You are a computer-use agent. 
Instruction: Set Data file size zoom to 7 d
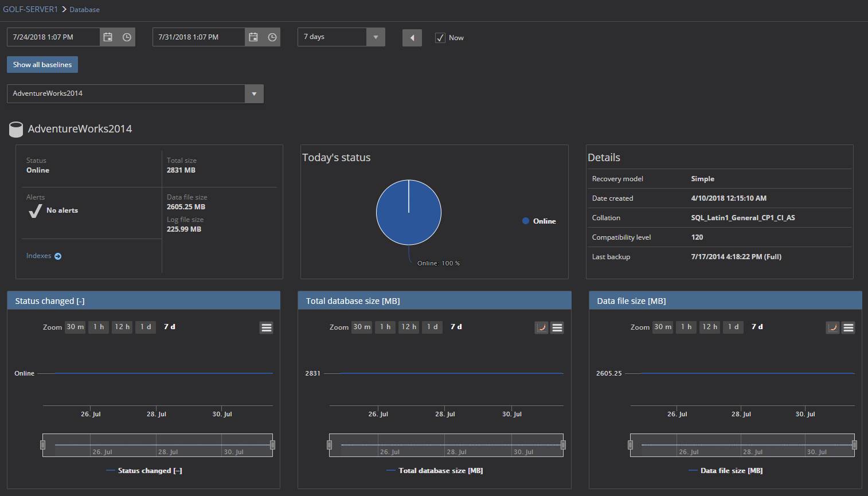(x=757, y=327)
